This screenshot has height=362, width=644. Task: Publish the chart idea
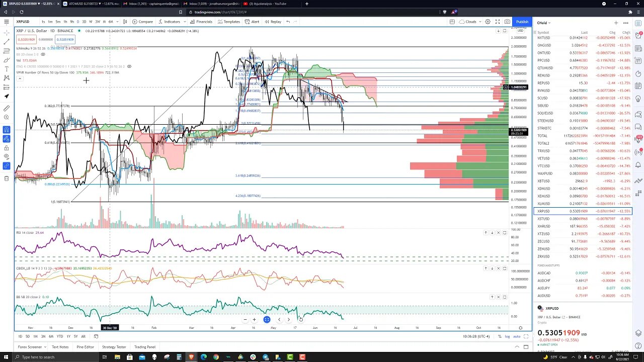click(x=522, y=22)
